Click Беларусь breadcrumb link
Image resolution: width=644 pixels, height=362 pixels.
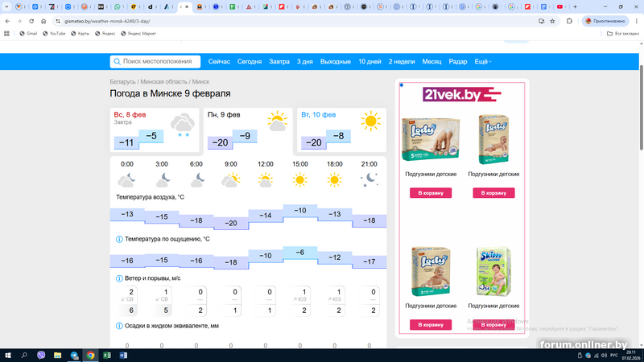[x=122, y=82]
